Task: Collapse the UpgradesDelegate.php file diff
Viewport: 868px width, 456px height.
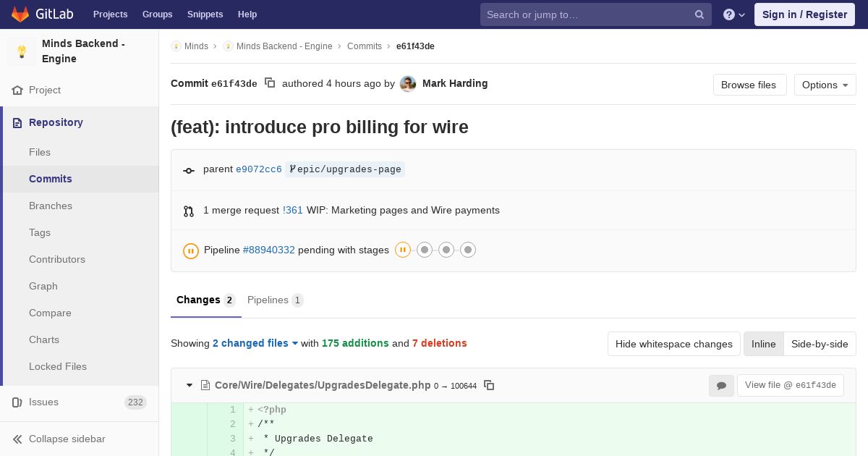Action: pyautogui.click(x=190, y=385)
